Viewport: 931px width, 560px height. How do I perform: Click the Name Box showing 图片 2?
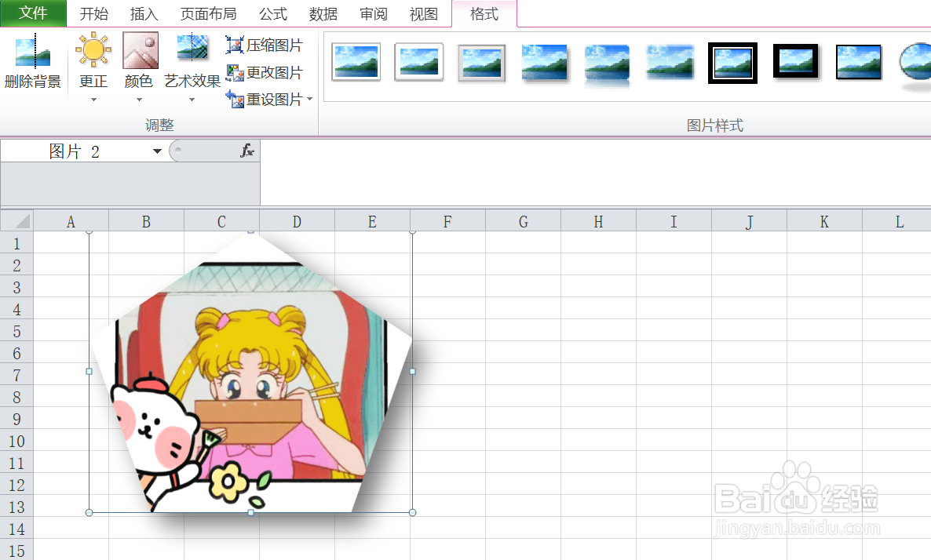(75, 151)
